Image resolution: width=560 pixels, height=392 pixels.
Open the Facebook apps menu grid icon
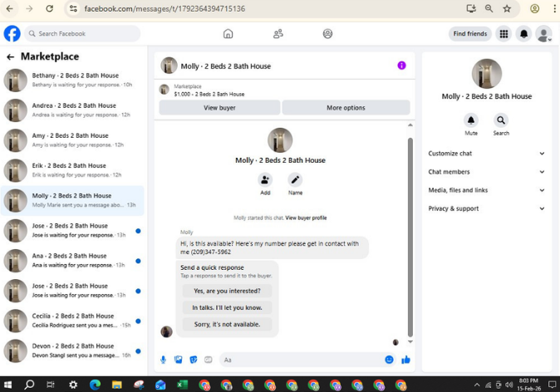point(504,34)
